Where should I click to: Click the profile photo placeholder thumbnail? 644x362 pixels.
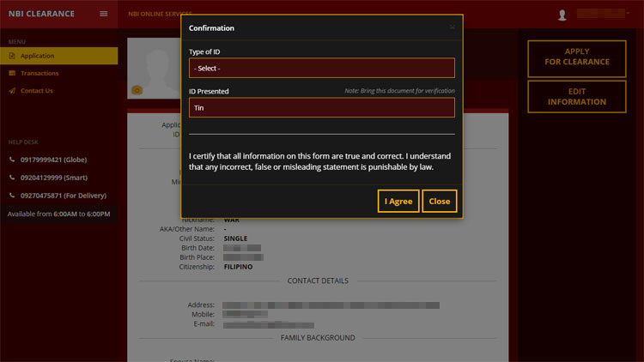(154, 68)
